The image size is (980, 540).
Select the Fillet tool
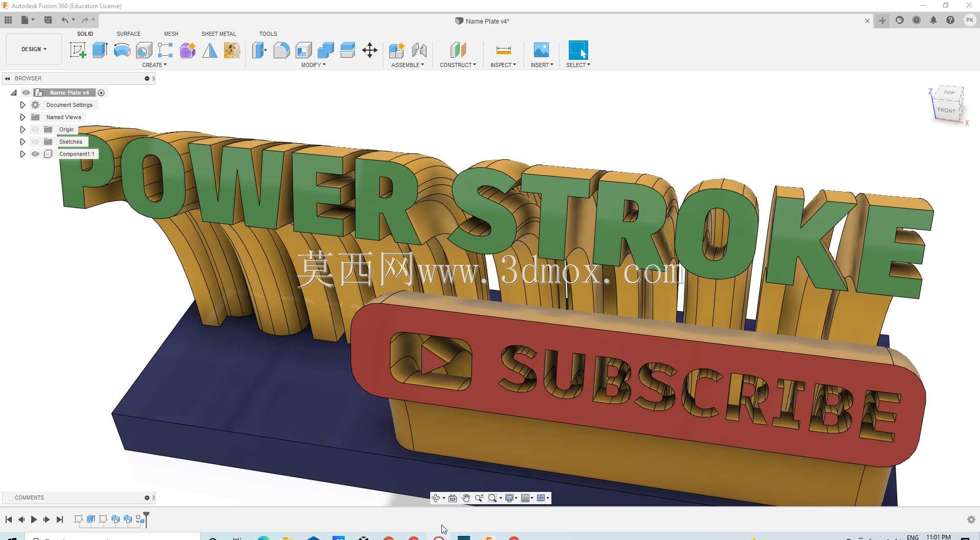click(281, 50)
